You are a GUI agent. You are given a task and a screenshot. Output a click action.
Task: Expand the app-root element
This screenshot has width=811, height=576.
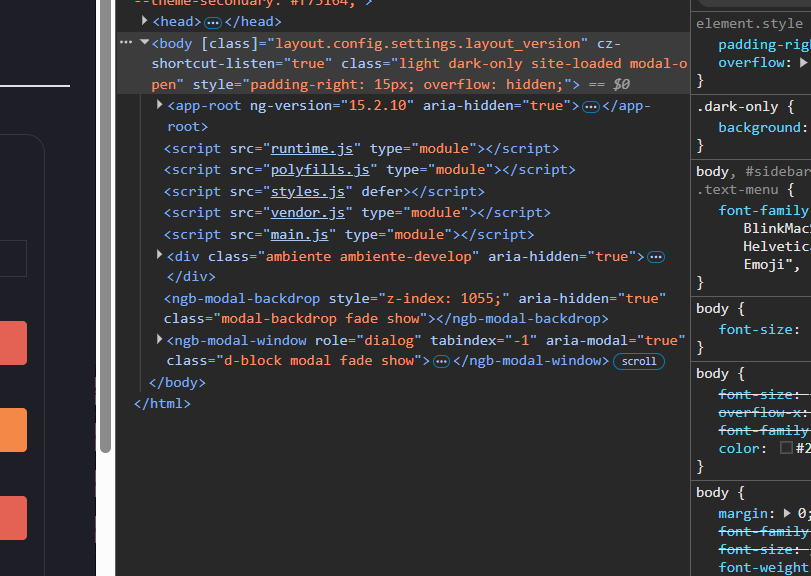160,105
